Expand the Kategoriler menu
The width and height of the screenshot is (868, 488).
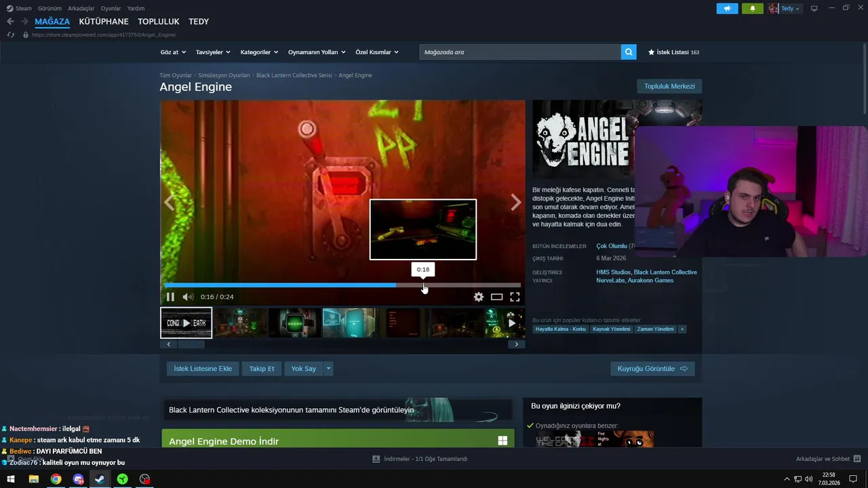click(x=259, y=52)
